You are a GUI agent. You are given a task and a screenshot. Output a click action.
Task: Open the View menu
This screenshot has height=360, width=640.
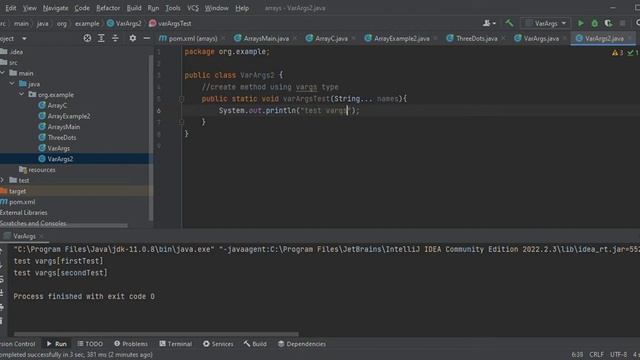coord(29,8)
